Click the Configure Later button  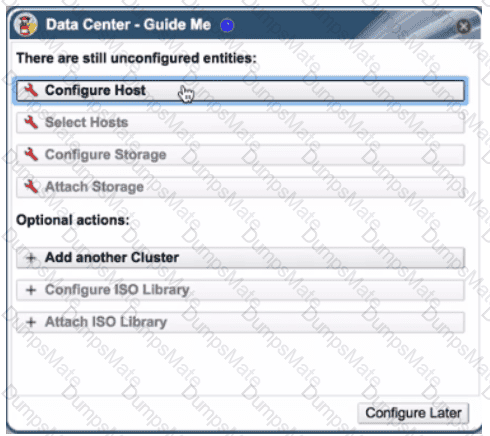[413, 413]
